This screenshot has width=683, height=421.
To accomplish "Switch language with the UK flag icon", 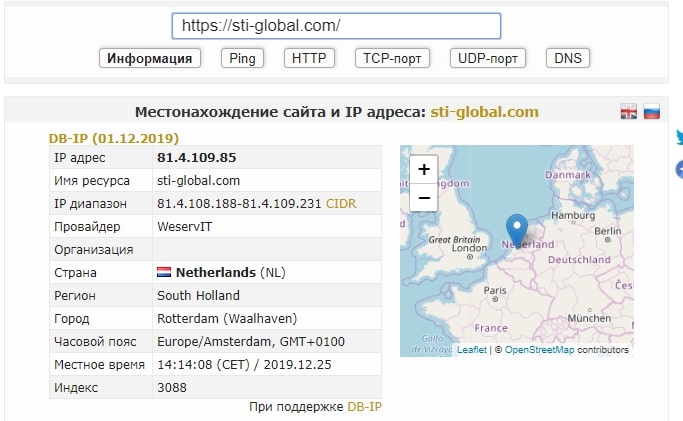I will [x=629, y=112].
